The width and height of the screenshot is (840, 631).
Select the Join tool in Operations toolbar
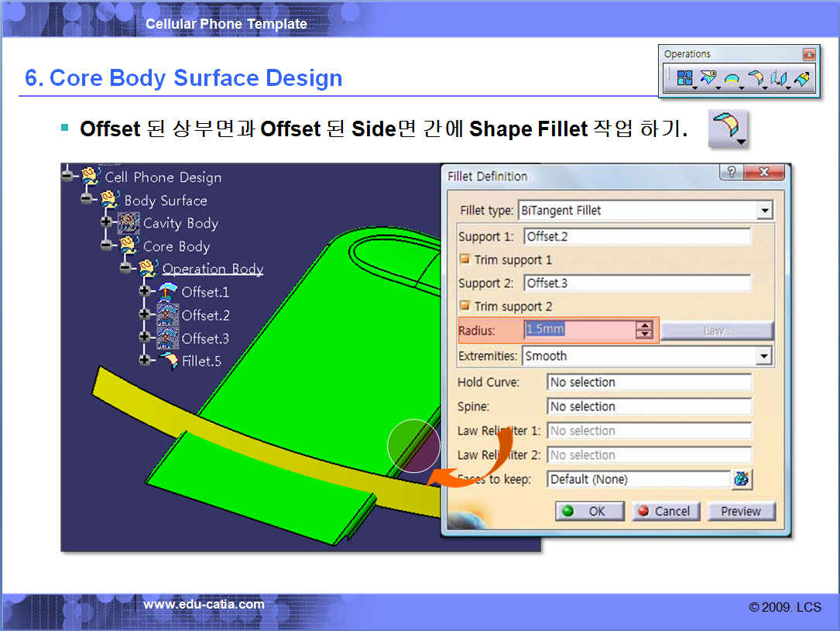pyautogui.click(x=684, y=78)
